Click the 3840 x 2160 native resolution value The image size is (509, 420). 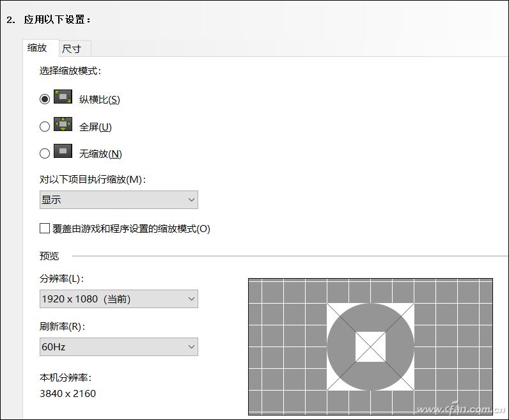[x=68, y=393]
